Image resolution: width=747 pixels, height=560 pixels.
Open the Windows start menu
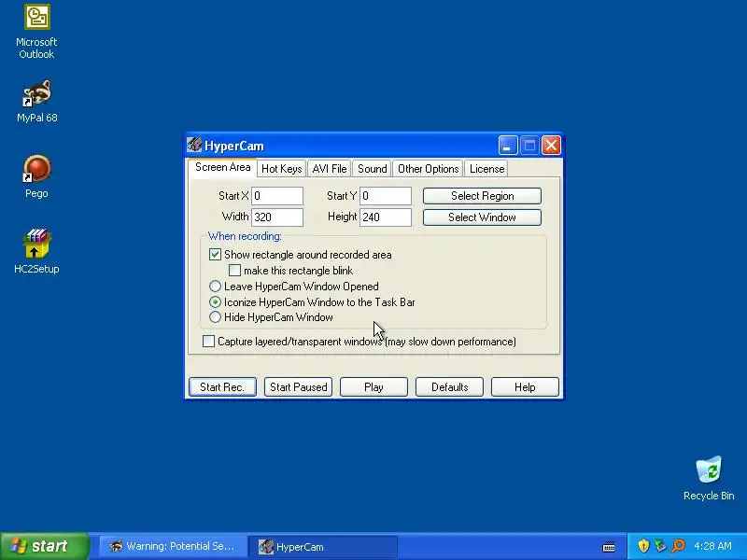point(44,546)
